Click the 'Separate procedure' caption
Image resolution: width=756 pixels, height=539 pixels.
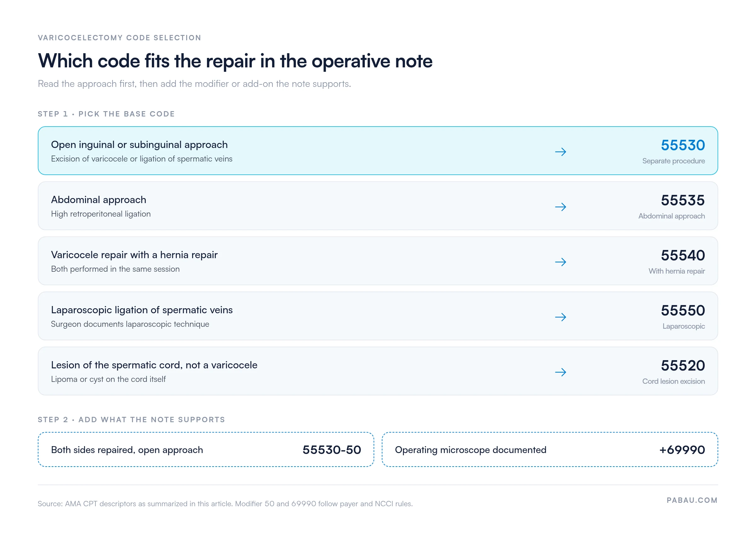(x=673, y=161)
